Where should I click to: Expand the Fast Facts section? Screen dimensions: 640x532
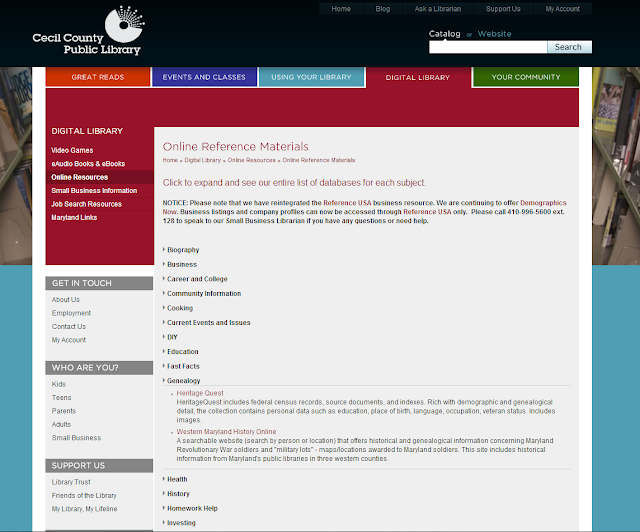click(183, 366)
